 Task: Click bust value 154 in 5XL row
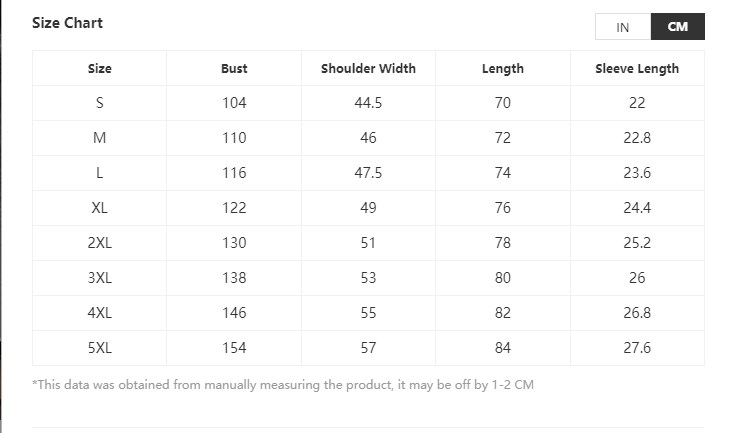pos(234,348)
